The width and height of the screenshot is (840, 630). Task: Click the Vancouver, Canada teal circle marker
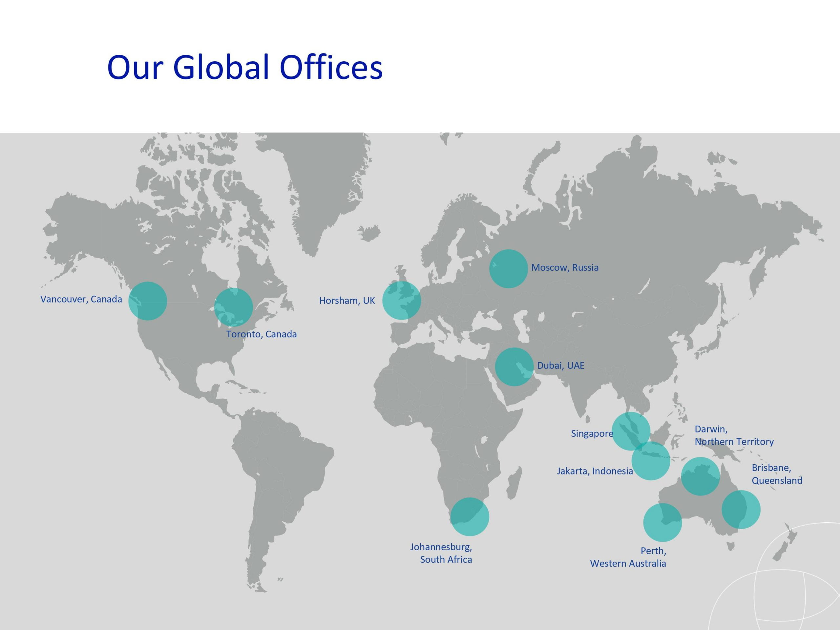click(148, 301)
